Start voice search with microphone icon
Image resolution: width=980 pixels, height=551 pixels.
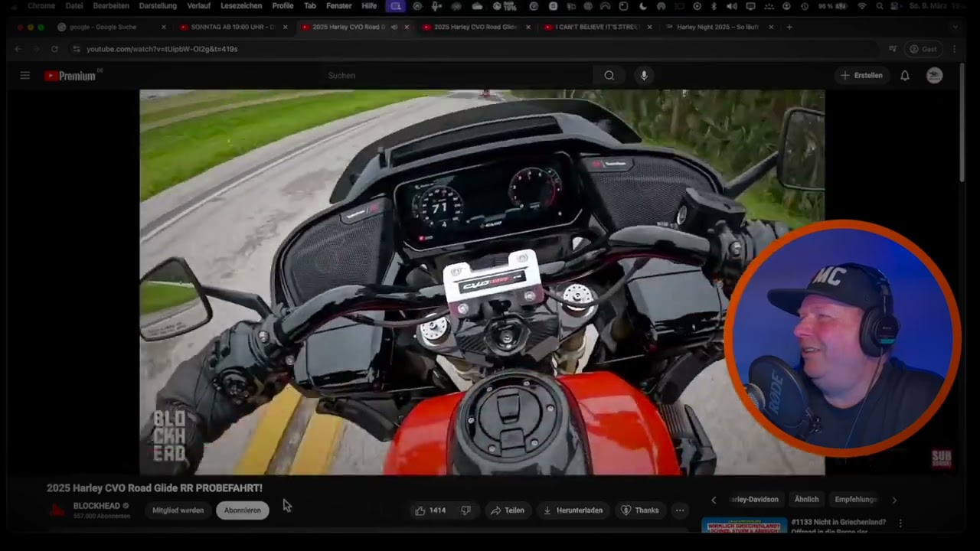click(x=644, y=76)
